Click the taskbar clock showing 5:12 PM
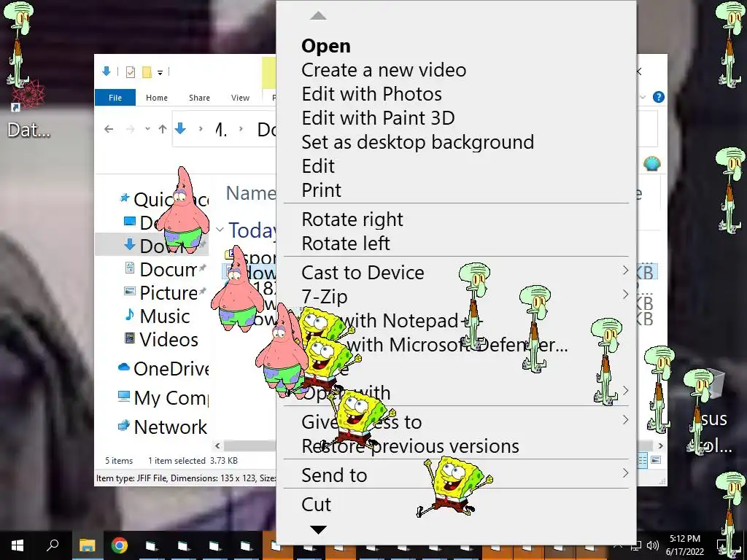Screen dimensions: 747x560 (x=684, y=545)
